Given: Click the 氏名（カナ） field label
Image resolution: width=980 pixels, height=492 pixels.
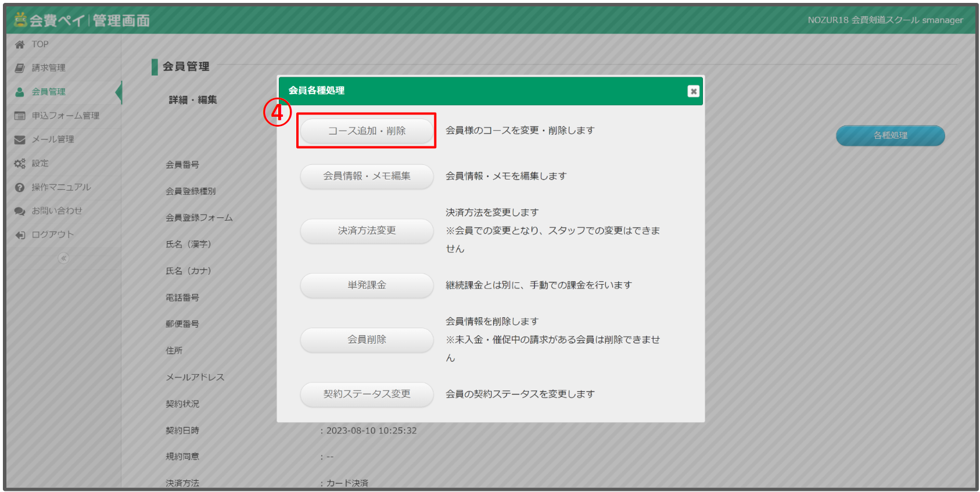Looking at the screenshot, I should [x=188, y=271].
